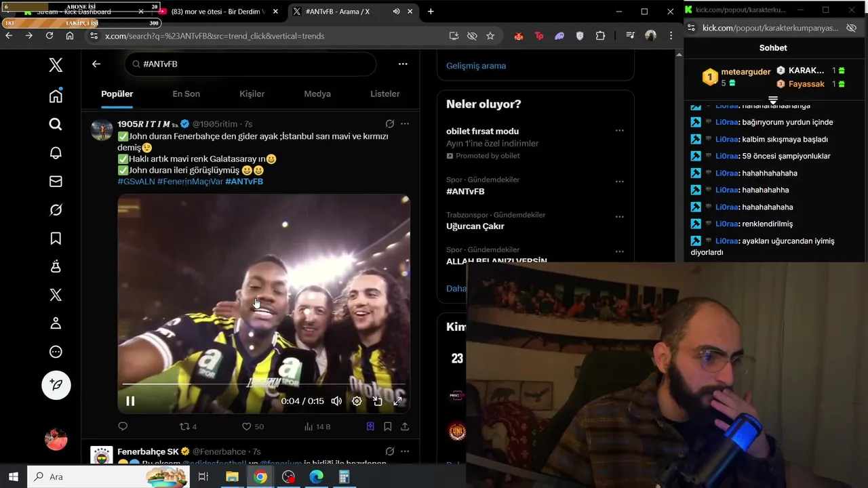Mute the video volume

(336, 401)
